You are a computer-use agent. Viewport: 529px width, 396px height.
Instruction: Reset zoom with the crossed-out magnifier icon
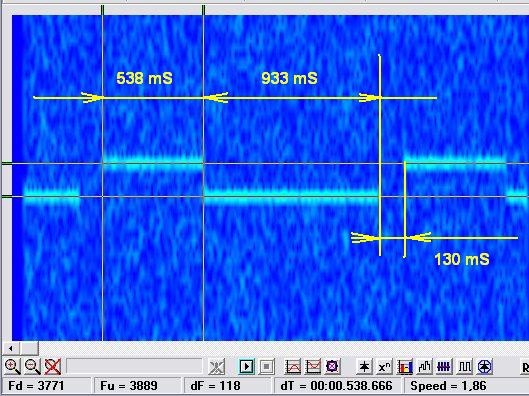53,366
